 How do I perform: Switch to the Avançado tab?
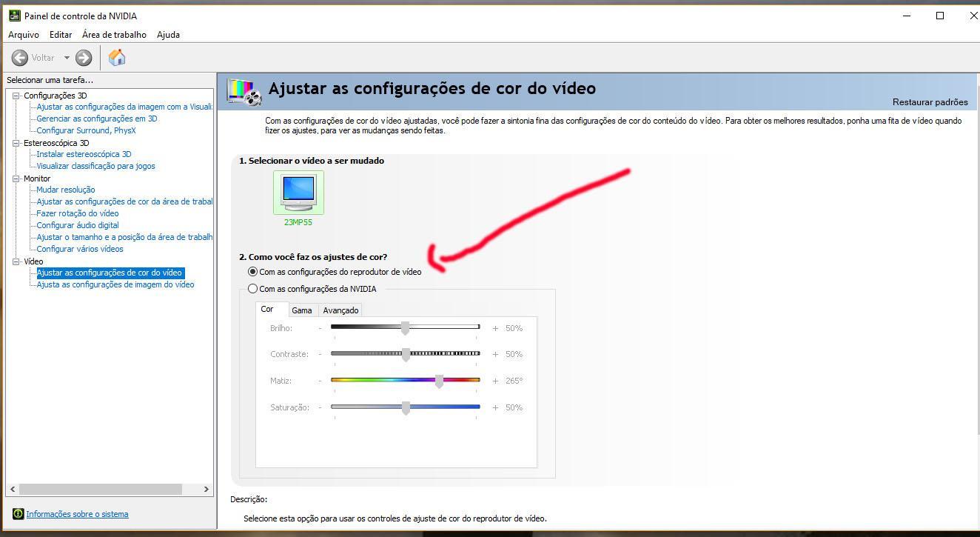[x=340, y=310]
